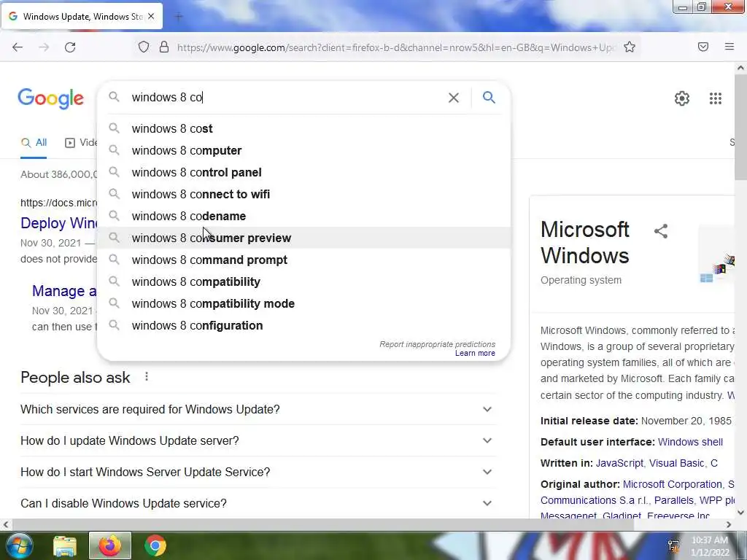Reload the page with the refresh icon
Image resolution: width=747 pixels, height=560 pixels.
pyautogui.click(x=70, y=47)
